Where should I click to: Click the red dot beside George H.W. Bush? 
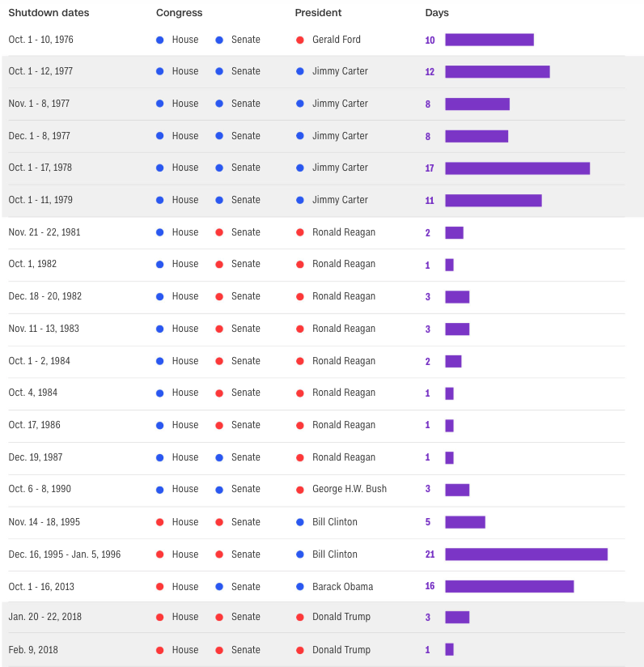click(x=299, y=490)
